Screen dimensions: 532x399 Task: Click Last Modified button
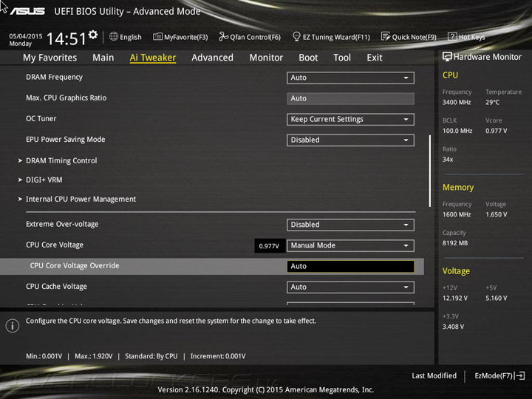point(434,375)
